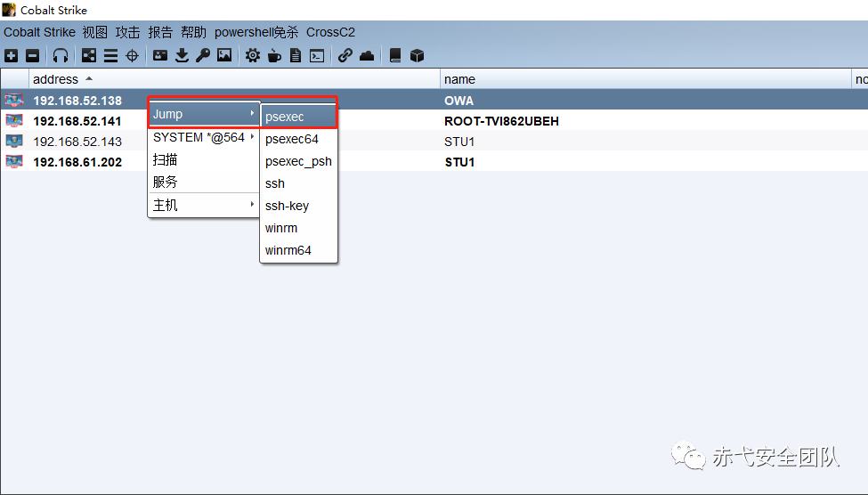Select address 192.168.52.143 cell

77,142
